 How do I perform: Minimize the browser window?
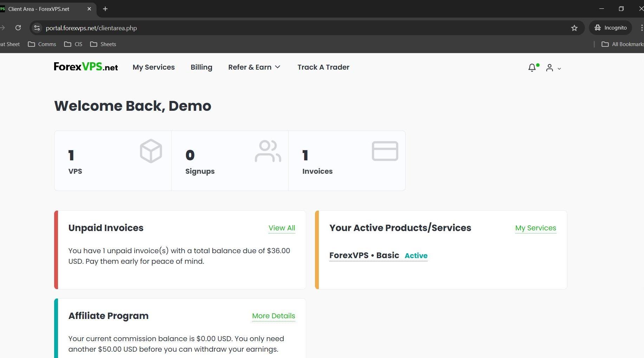601,9
